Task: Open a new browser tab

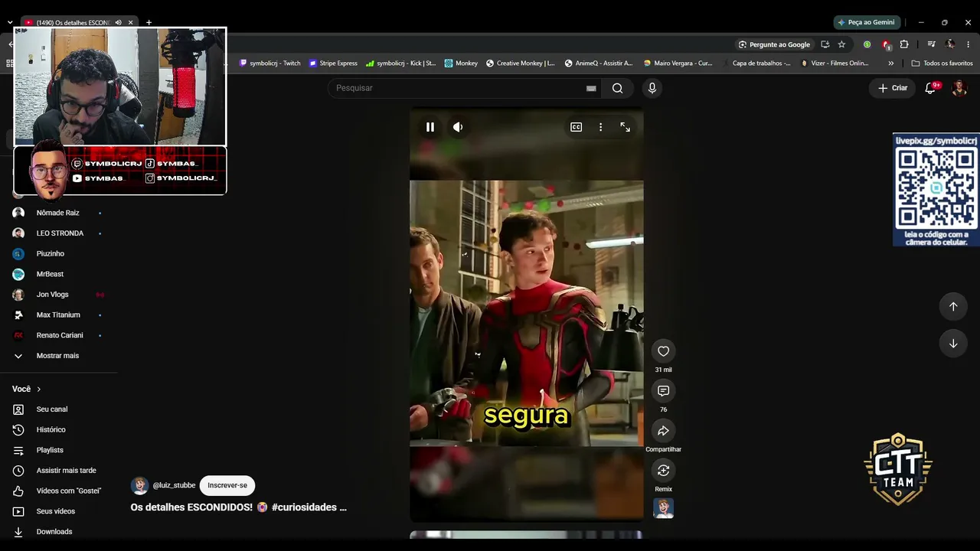Action: (x=149, y=23)
